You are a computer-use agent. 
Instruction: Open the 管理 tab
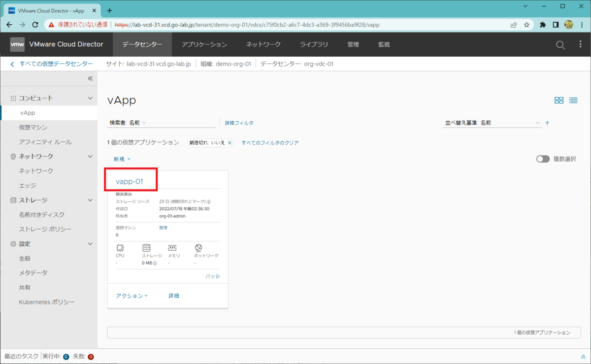click(353, 44)
